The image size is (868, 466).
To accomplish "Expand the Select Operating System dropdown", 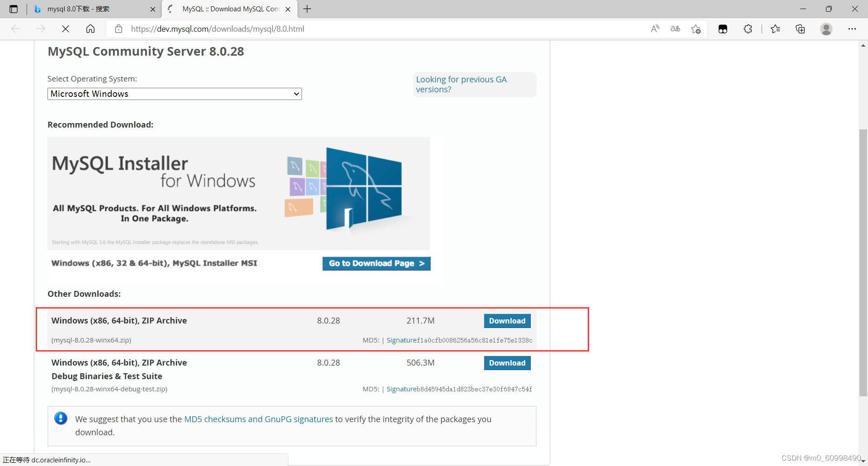I will click(x=175, y=94).
